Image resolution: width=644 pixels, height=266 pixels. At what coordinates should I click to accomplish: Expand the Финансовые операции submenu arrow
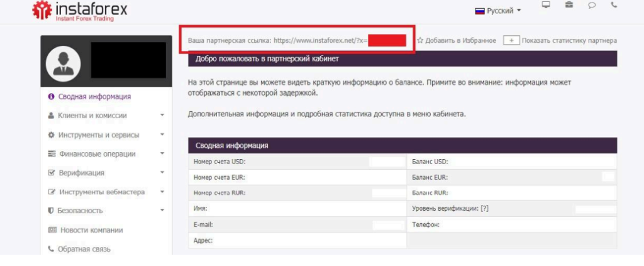click(x=162, y=153)
